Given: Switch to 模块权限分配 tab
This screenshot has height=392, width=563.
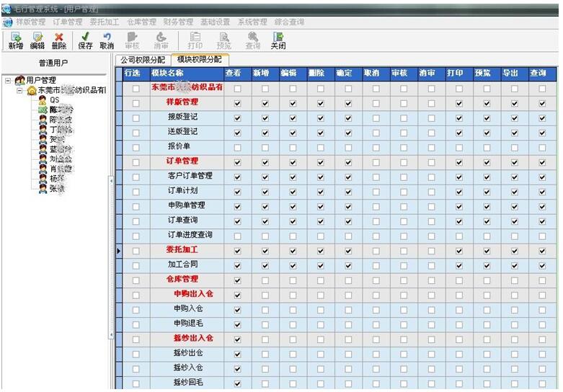Looking at the screenshot, I should point(199,59).
